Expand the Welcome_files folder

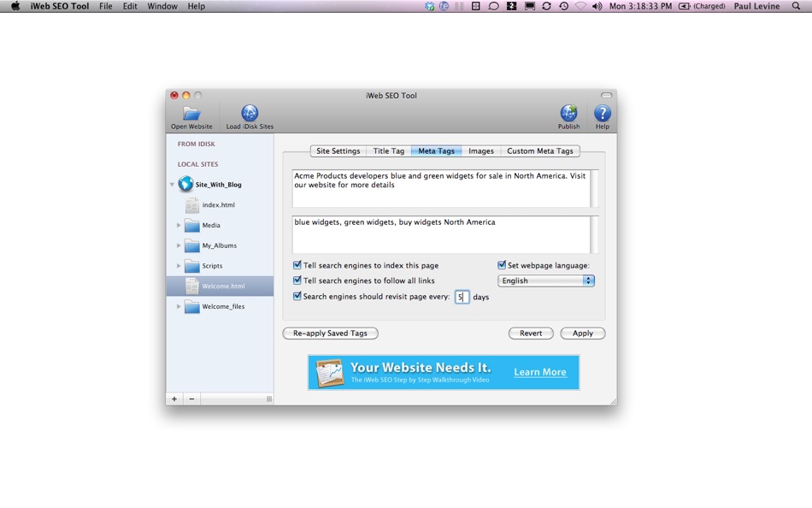[x=179, y=306]
